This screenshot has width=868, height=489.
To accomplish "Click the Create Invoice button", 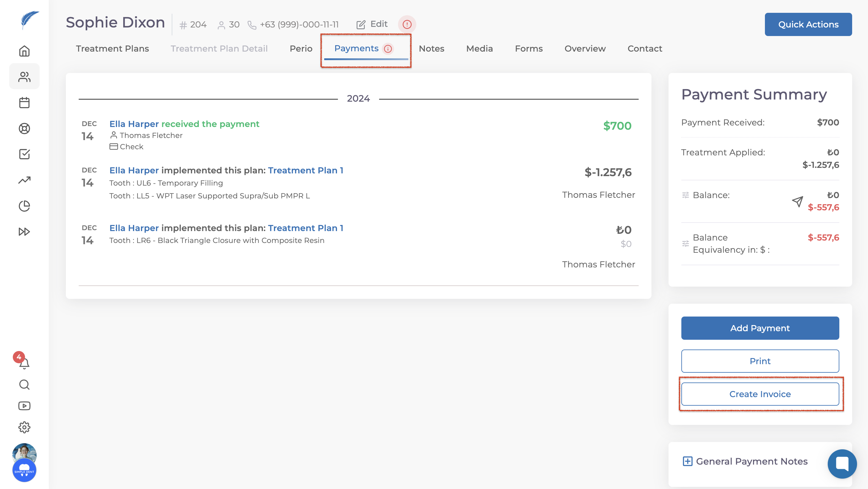I will pyautogui.click(x=760, y=394).
